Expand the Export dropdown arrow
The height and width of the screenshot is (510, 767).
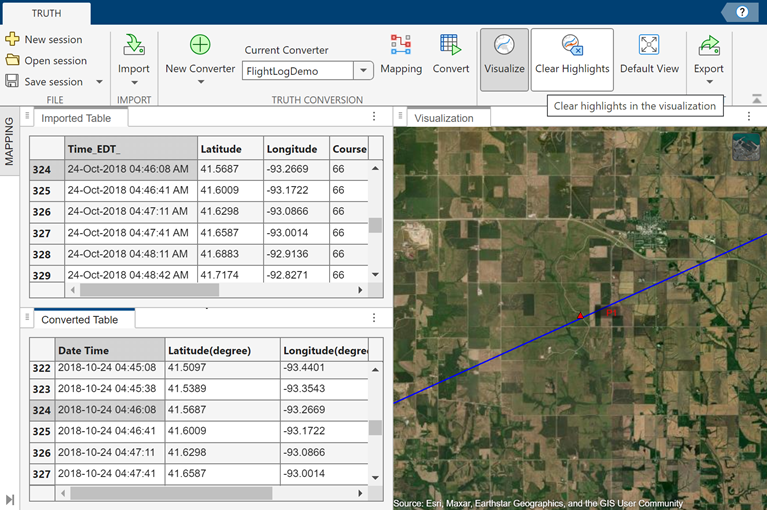[x=709, y=83]
